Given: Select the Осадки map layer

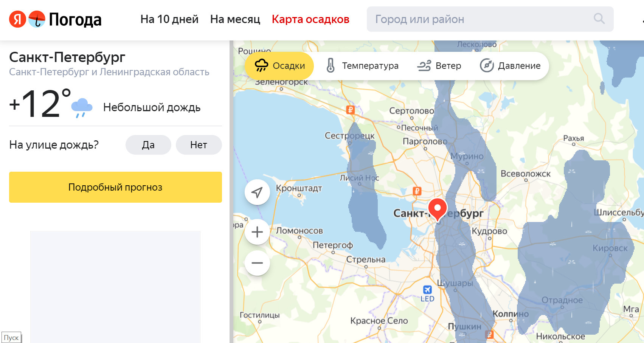Looking at the screenshot, I should [x=279, y=66].
